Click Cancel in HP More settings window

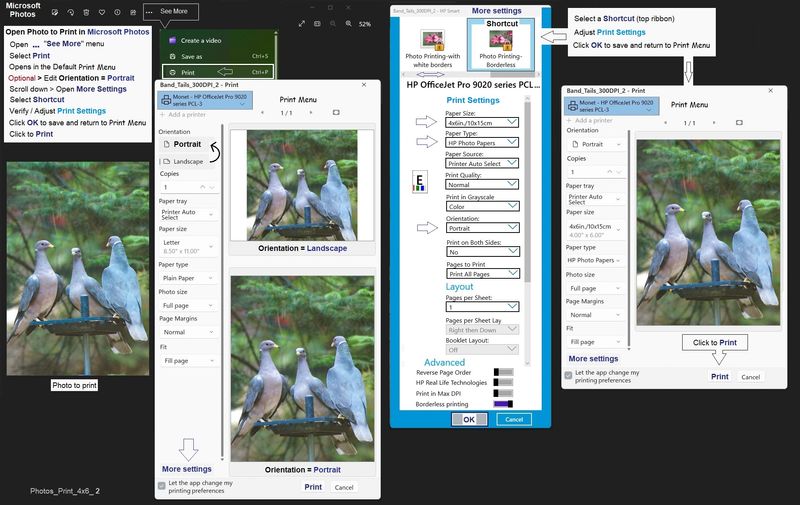(x=514, y=419)
